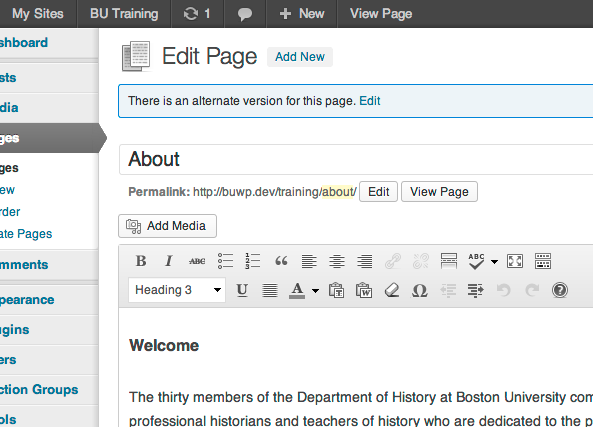
Task: Toggle fullscreen editing mode
Action: point(515,261)
